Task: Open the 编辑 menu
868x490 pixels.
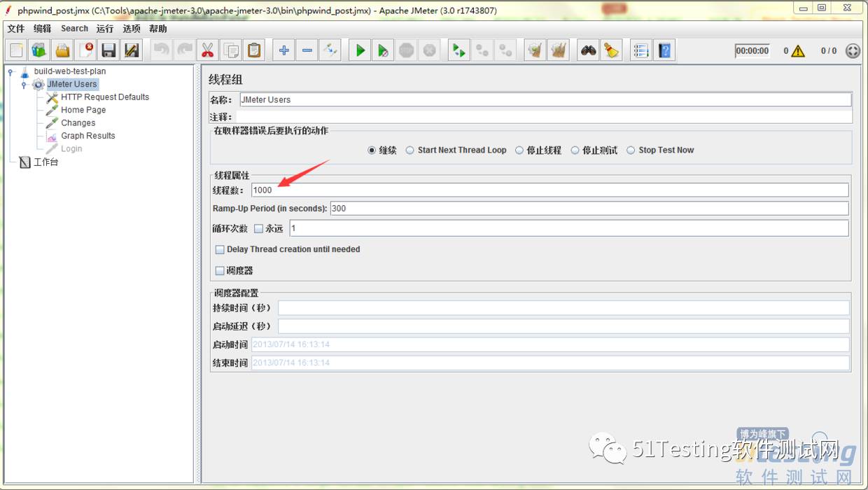Action: (x=42, y=29)
